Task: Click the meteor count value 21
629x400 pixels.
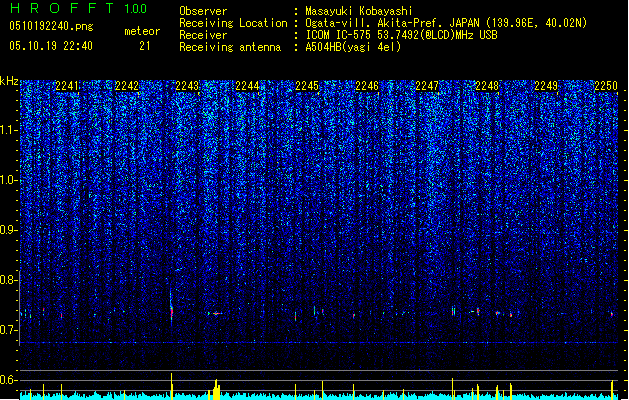Action: (145, 46)
